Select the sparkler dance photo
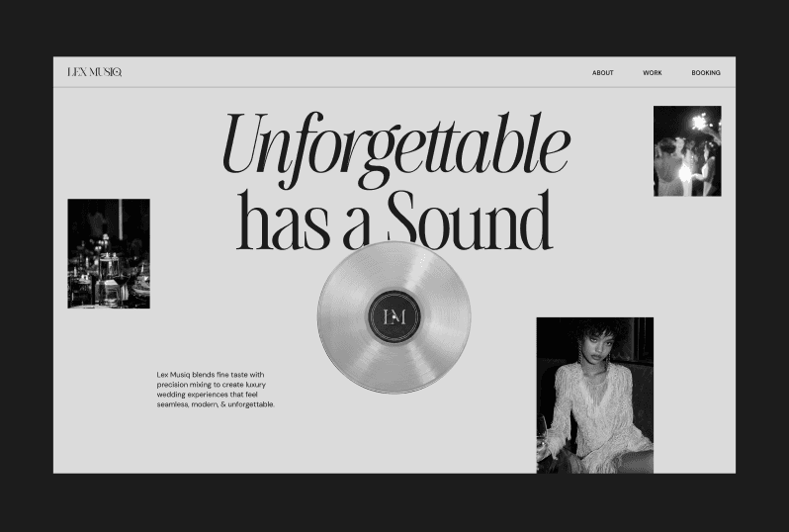The image size is (789, 532). point(686,150)
